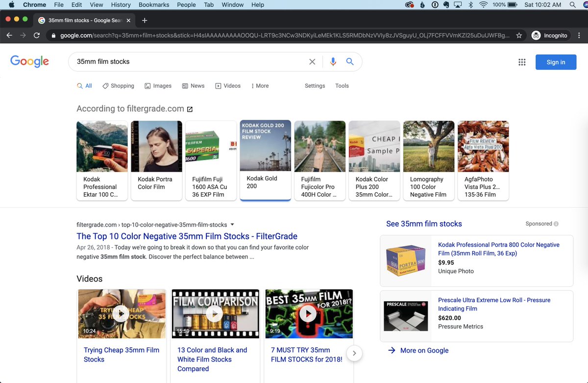Viewport: 588px width, 383px height.
Task: Click in the Google search input field
Action: pyautogui.click(x=189, y=62)
